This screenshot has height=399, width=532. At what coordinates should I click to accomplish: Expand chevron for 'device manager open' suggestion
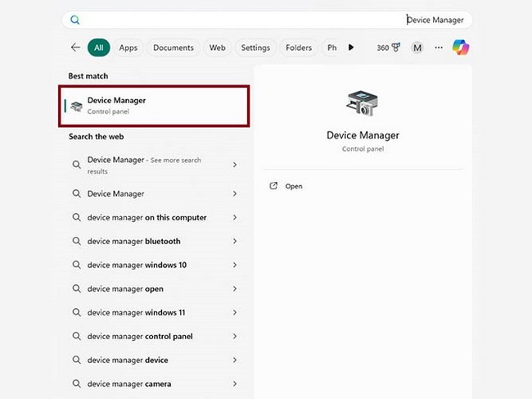(235, 288)
